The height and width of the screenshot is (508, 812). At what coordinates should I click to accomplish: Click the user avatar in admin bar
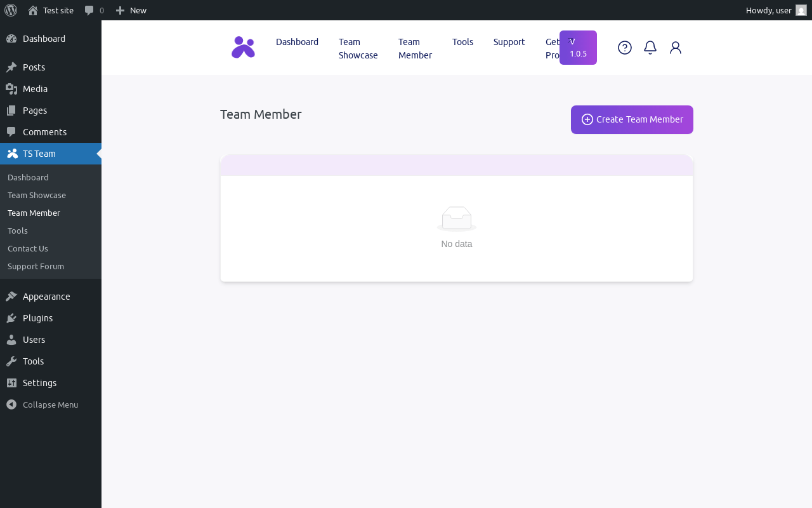click(801, 10)
